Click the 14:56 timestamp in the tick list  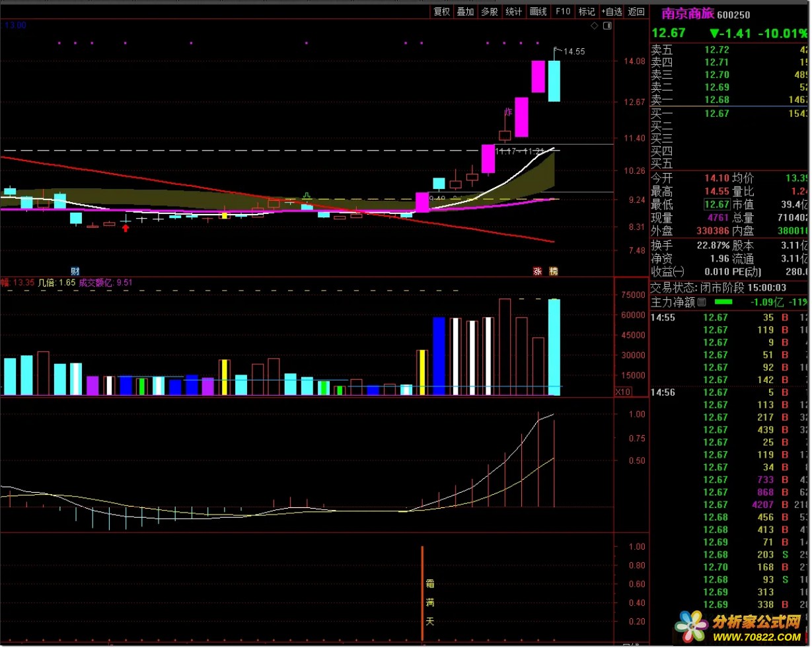point(663,392)
